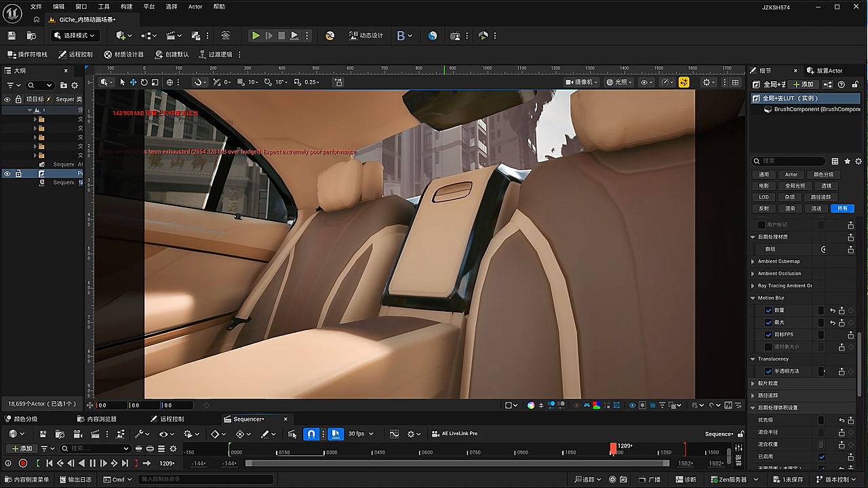This screenshot has height=488, width=868.
Task: Open the 构建 menu
Action: click(x=126, y=7)
